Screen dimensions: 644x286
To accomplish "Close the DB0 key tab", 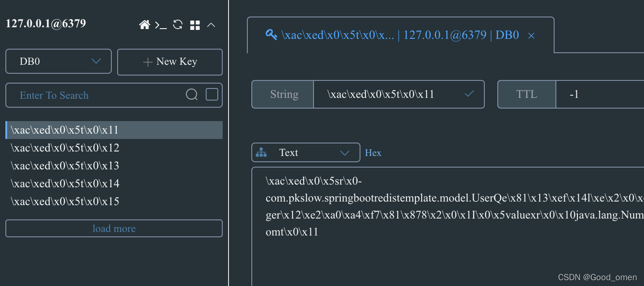I will tap(531, 36).
